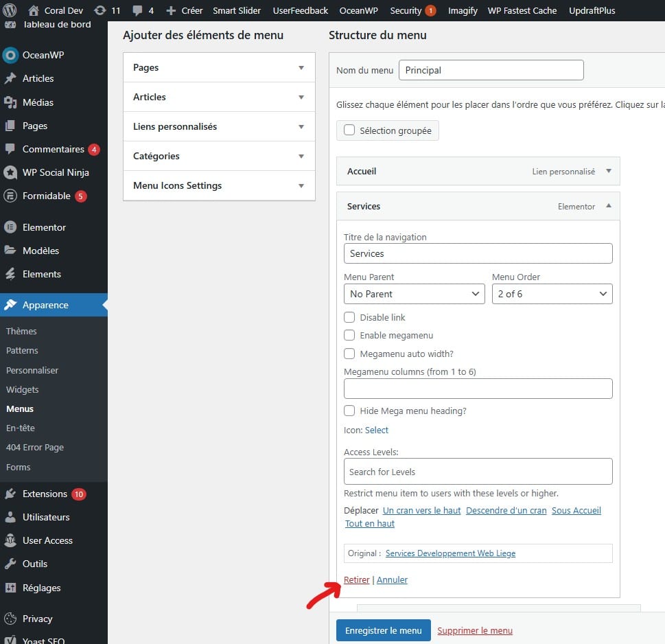This screenshot has width=665, height=644.
Task: Click the Retirer link
Action: tap(357, 579)
